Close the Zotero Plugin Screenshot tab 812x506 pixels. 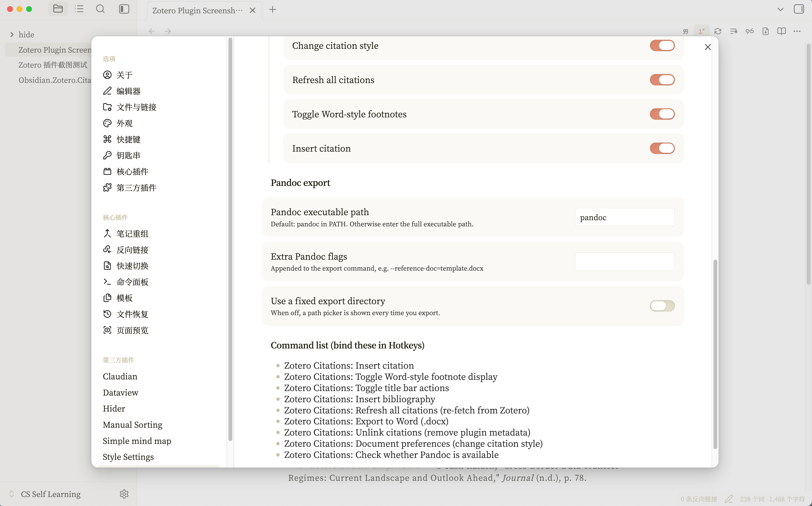253,10
